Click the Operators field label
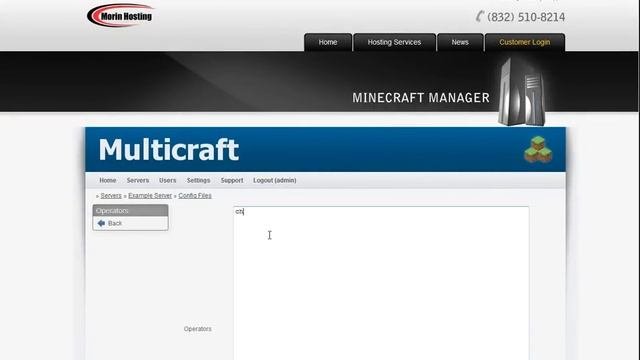Viewport: 640px width, 360px height. click(198, 329)
